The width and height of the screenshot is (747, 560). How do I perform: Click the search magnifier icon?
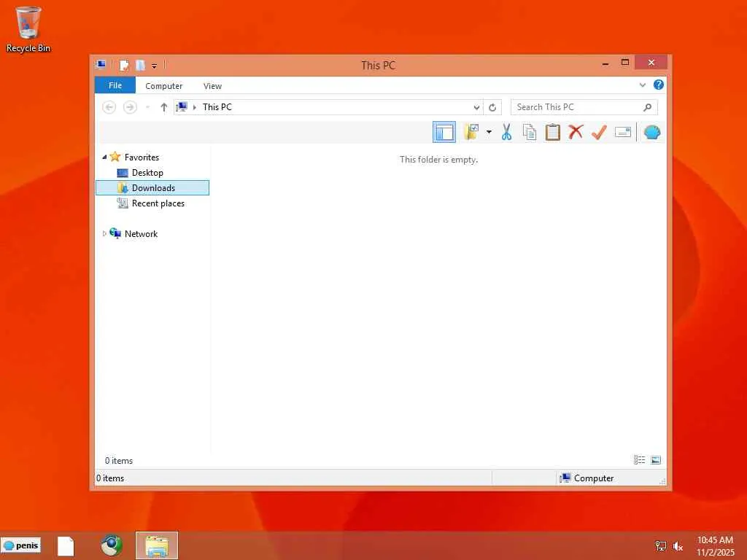point(647,107)
